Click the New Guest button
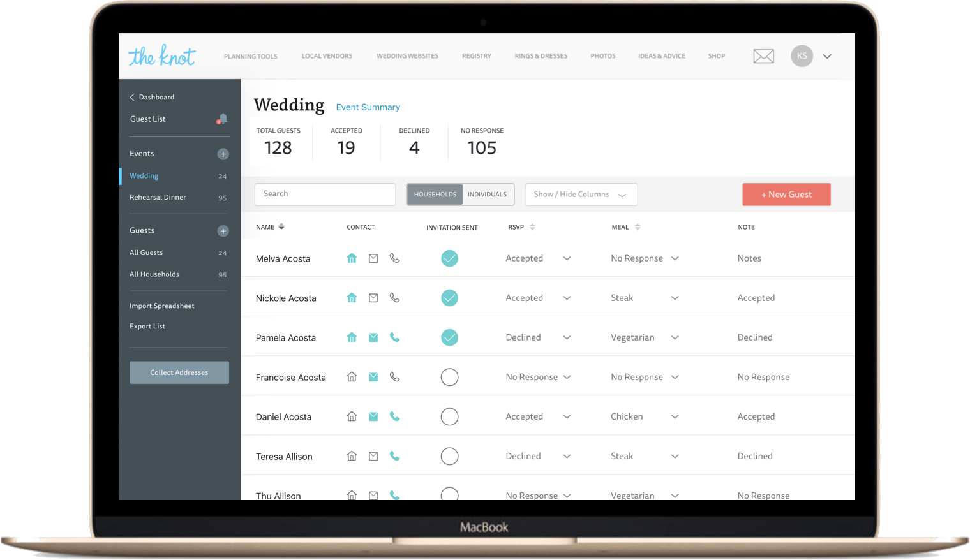 (786, 195)
